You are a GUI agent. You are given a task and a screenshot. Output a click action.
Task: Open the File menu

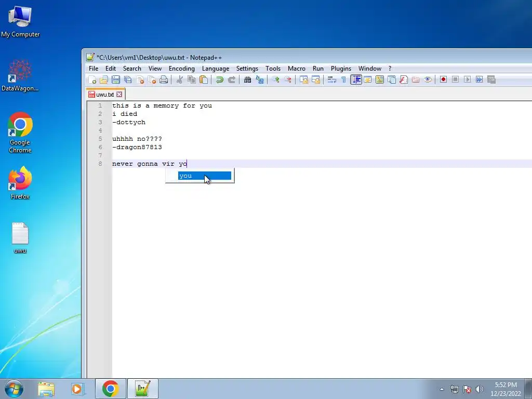point(94,69)
